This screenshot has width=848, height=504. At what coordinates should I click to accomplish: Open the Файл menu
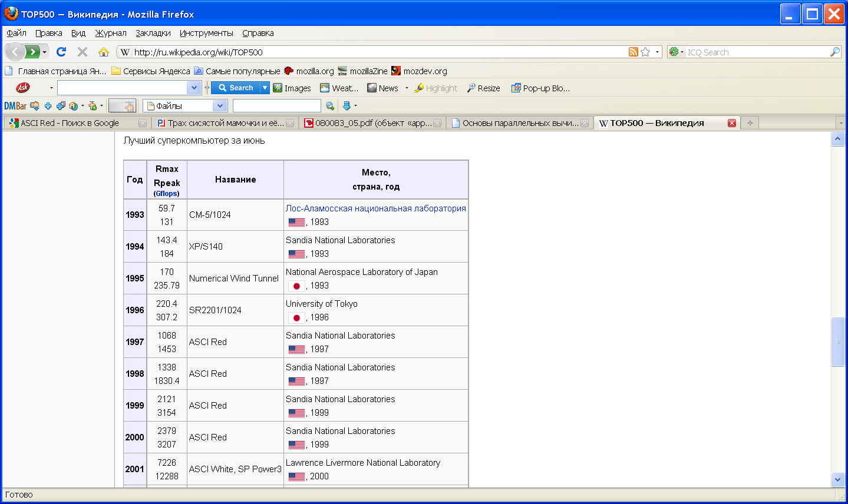(x=17, y=33)
